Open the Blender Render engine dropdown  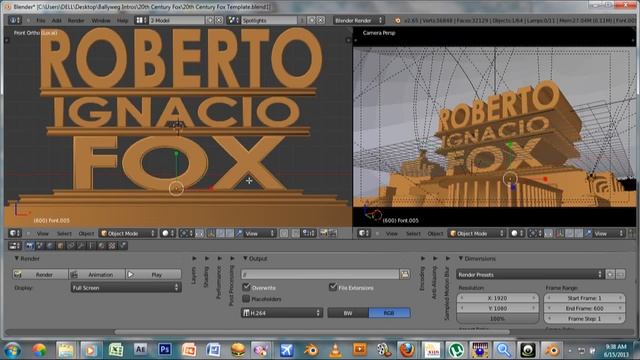point(358,20)
